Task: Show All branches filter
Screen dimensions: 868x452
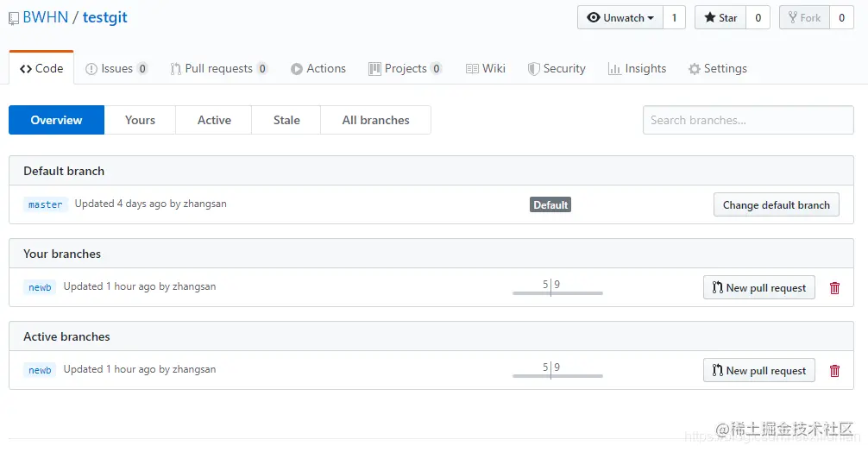Action: point(376,120)
